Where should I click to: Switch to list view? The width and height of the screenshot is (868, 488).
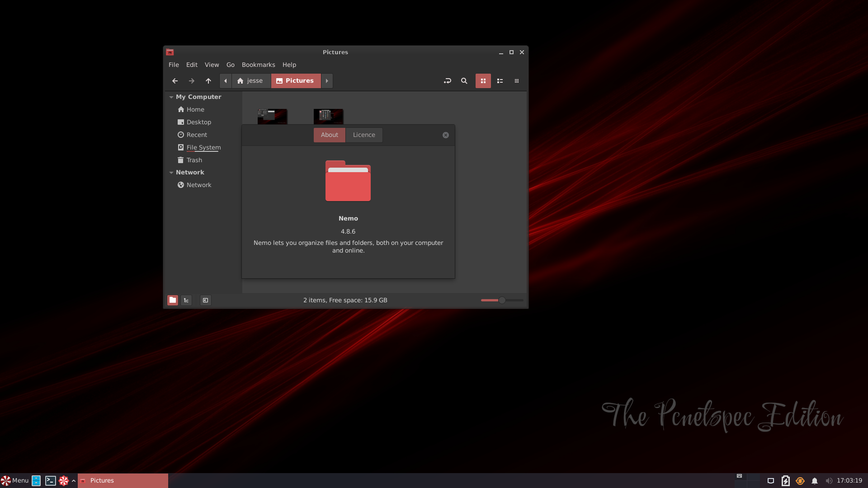(500, 81)
